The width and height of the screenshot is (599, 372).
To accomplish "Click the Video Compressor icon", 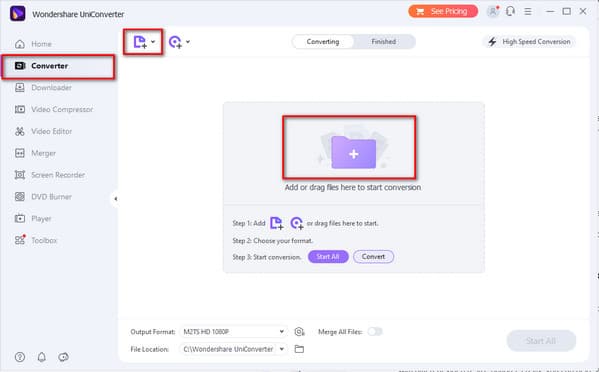I will click(x=20, y=110).
